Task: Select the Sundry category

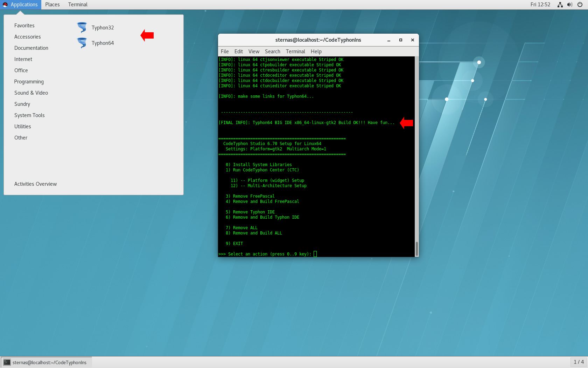Action: click(22, 104)
